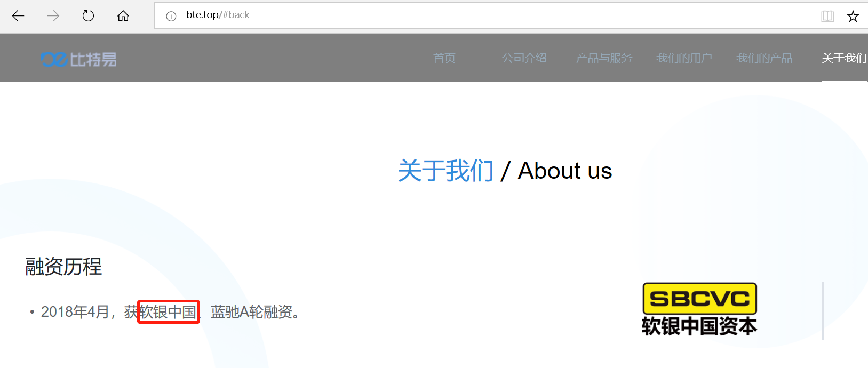Click the highlighted 软银中国 text

[169, 311]
